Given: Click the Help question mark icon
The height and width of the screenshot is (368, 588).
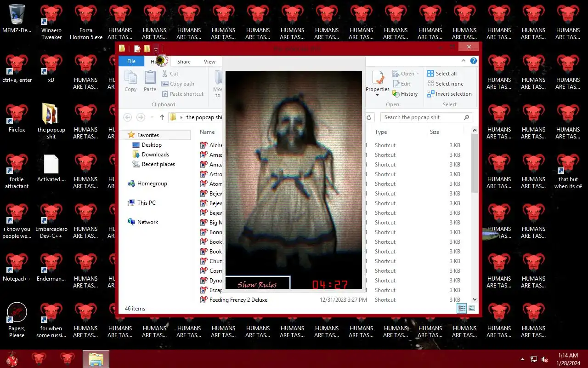Looking at the screenshot, I should (x=474, y=61).
